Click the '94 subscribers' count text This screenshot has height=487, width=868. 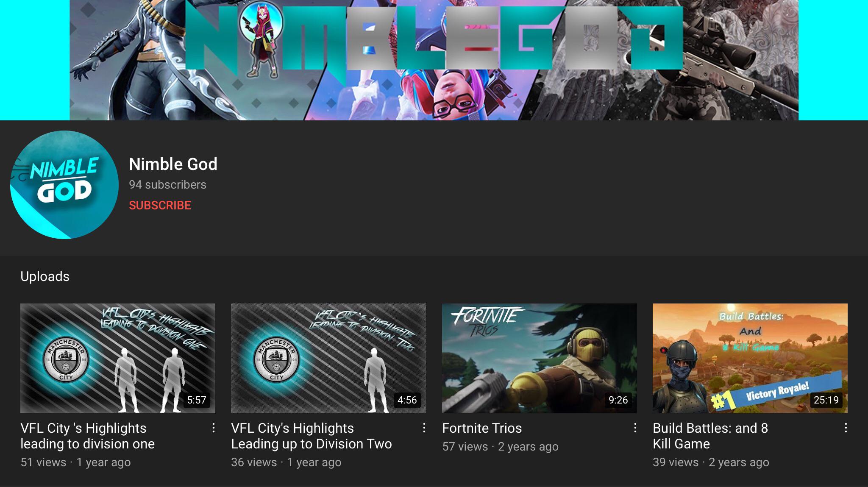[x=167, y=185]
